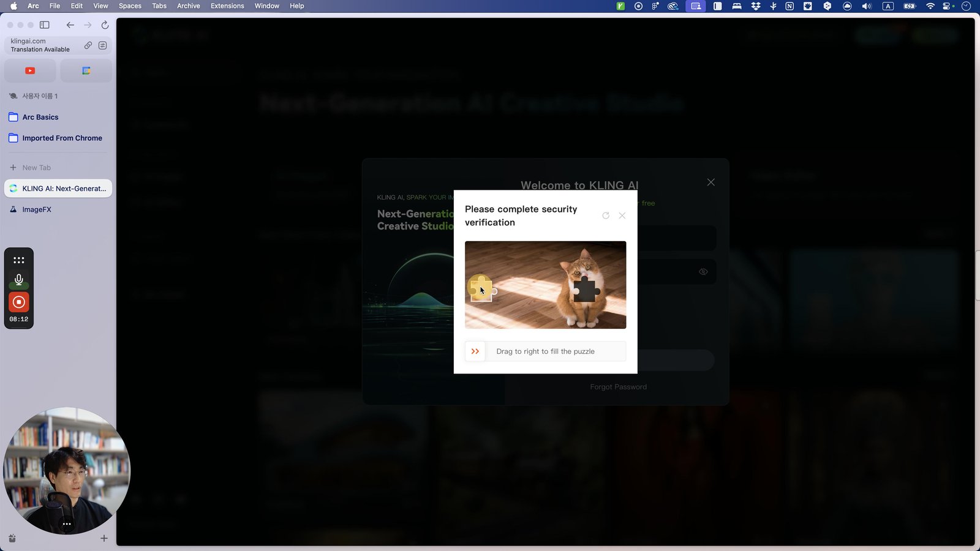Reload the page in Arc toolbar
This screenshot has height=551, width=980.
(105, 25)
